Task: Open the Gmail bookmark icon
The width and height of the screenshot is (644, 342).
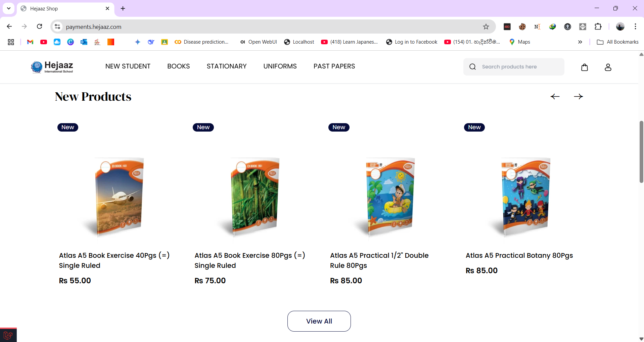Action: [x=30, y=42]
